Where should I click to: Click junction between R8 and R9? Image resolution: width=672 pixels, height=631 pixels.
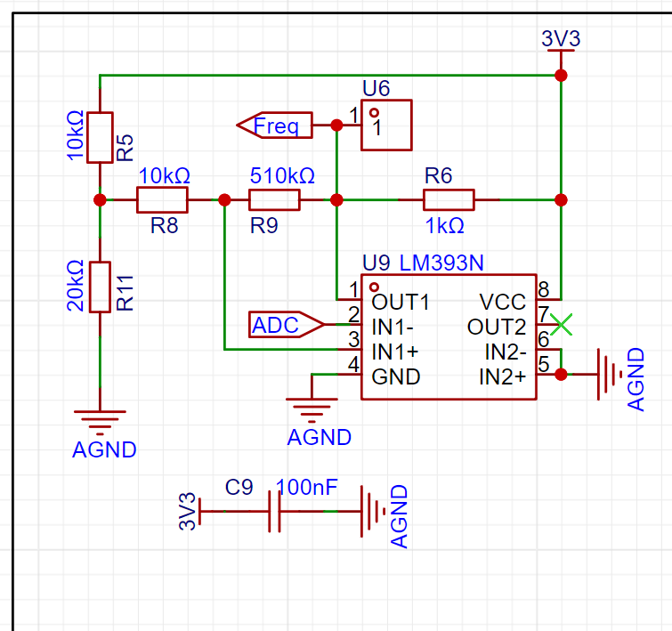click(224, 199)
